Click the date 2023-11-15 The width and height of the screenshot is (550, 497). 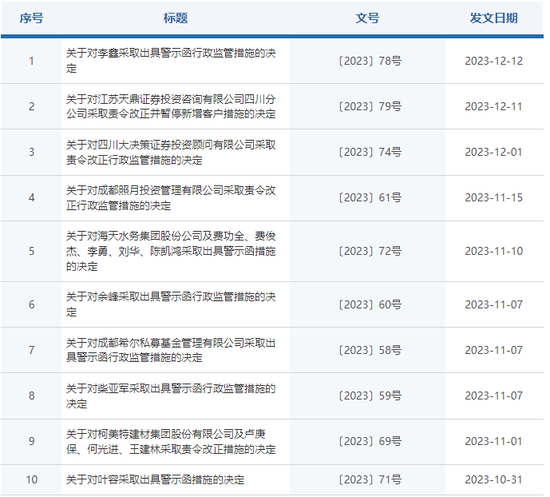(x=494, y=198)
